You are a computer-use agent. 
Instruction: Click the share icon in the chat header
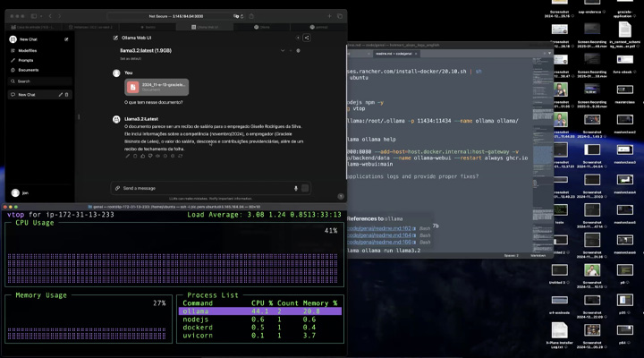(x=307, y=38)
